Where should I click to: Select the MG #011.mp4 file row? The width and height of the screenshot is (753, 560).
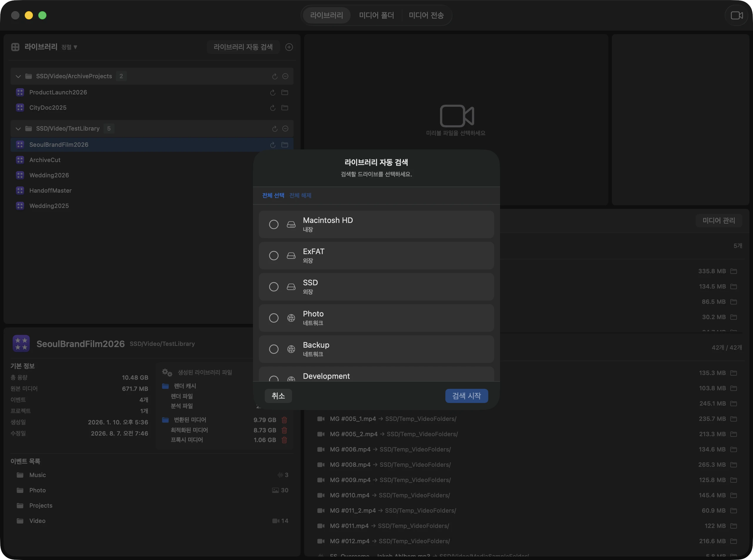(527, 526)
